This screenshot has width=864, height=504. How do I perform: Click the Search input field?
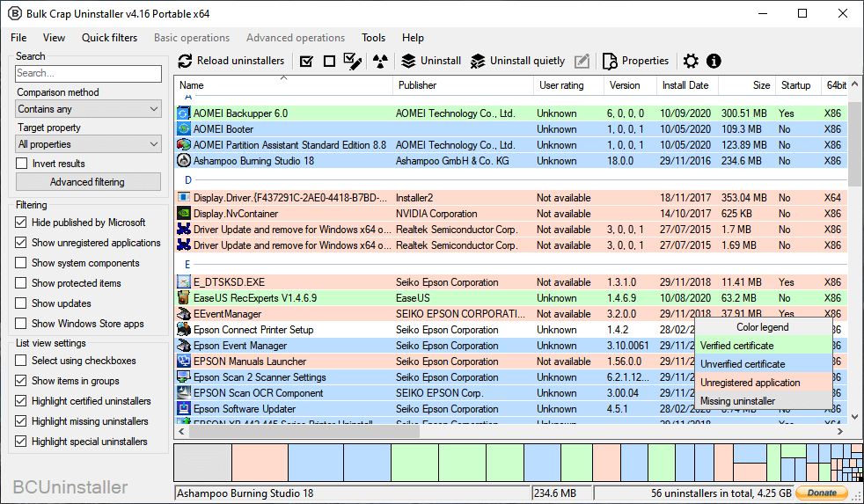pos(88,73)
